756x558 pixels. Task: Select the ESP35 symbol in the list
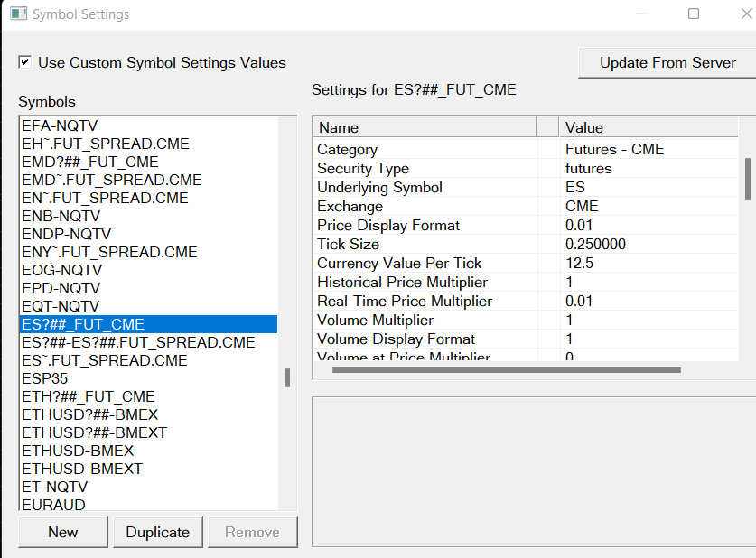pos(45,378)
